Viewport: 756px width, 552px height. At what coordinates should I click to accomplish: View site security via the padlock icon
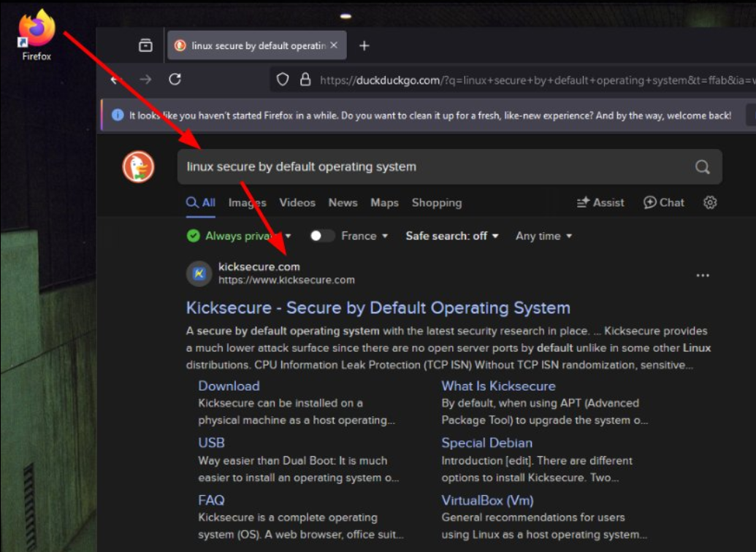305,79
